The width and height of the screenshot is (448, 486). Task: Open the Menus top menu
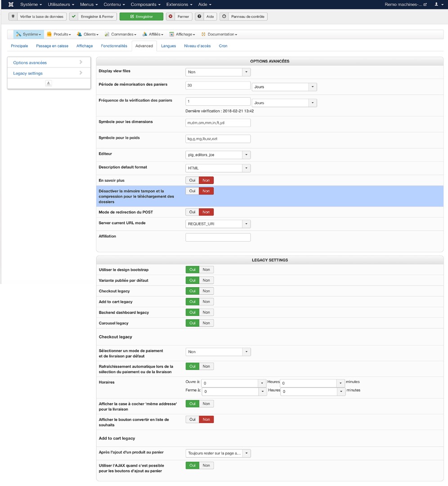point(89,4)
